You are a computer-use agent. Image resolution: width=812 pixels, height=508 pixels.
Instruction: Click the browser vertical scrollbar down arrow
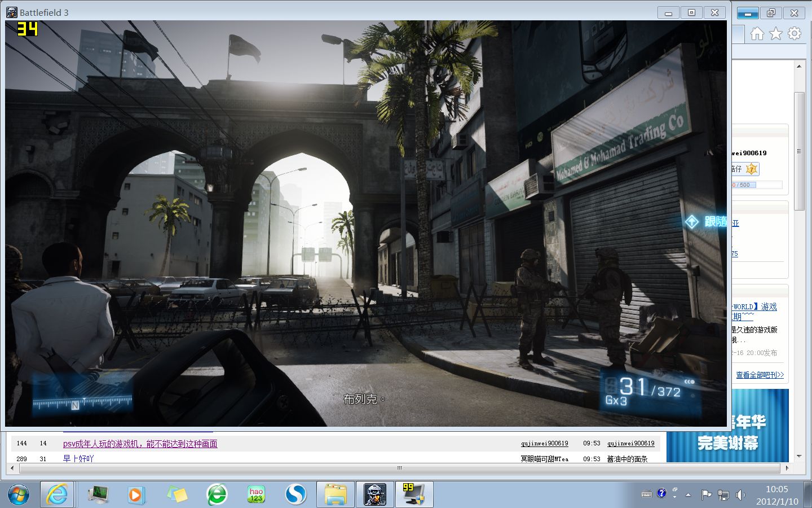[799, 456]
